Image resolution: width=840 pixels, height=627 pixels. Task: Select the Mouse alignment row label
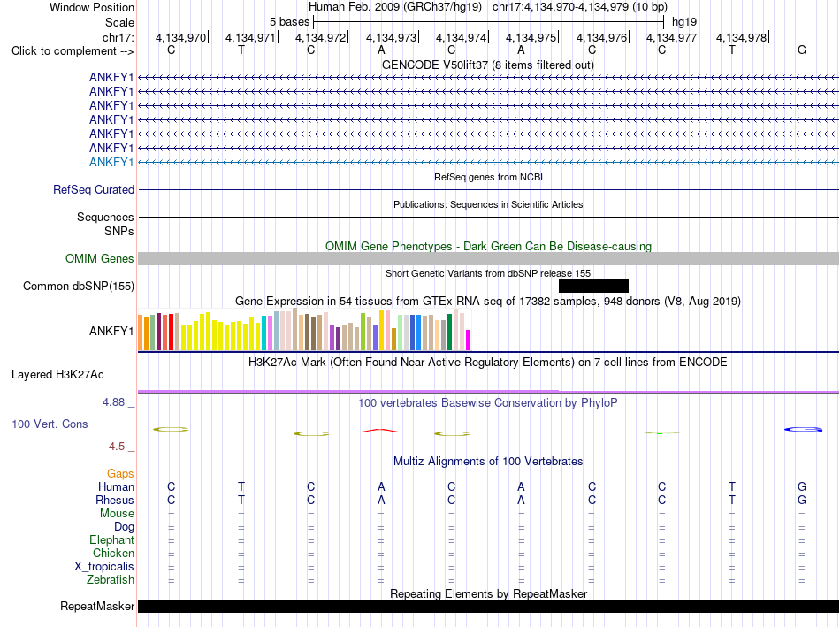tap(117, 514)
